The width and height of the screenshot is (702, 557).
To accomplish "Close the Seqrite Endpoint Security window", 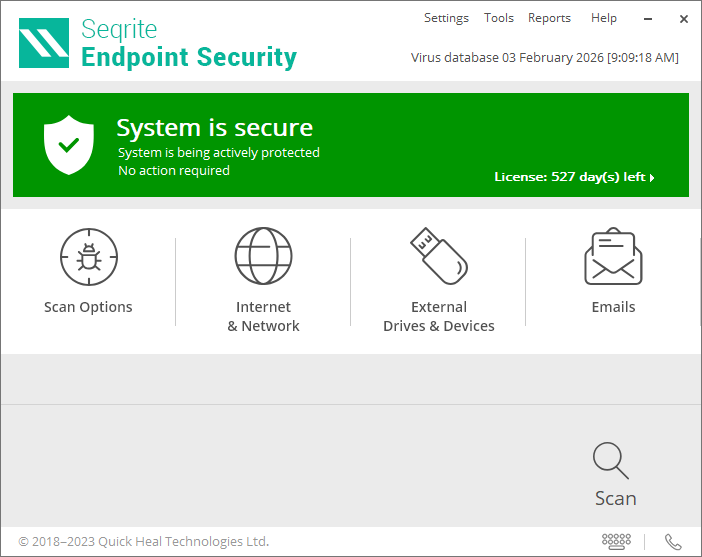I will click(684, 19).
